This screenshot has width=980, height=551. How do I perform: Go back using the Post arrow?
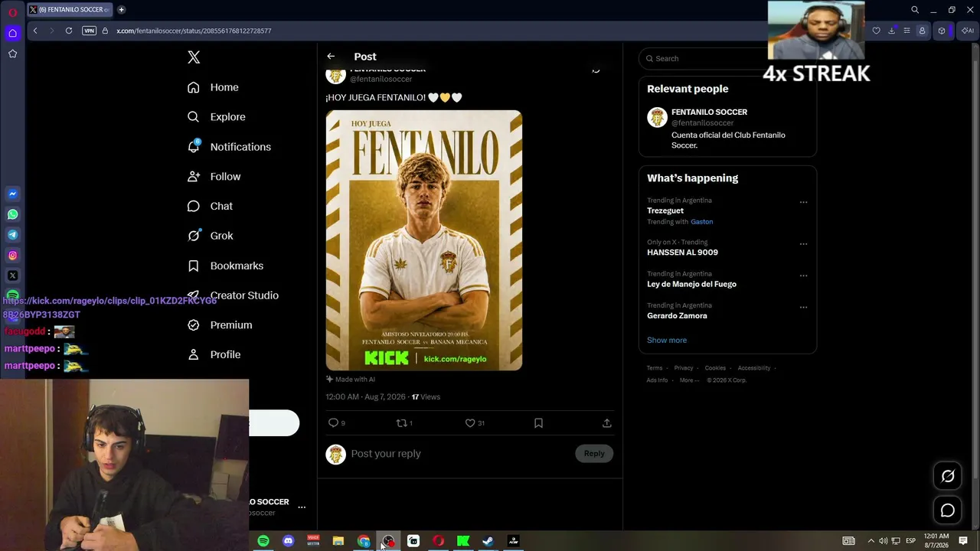tap(331, 57)
